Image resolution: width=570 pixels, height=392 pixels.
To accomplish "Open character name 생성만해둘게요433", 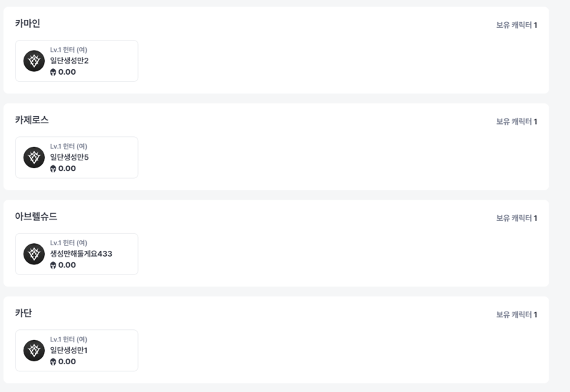I will (81, 254).
